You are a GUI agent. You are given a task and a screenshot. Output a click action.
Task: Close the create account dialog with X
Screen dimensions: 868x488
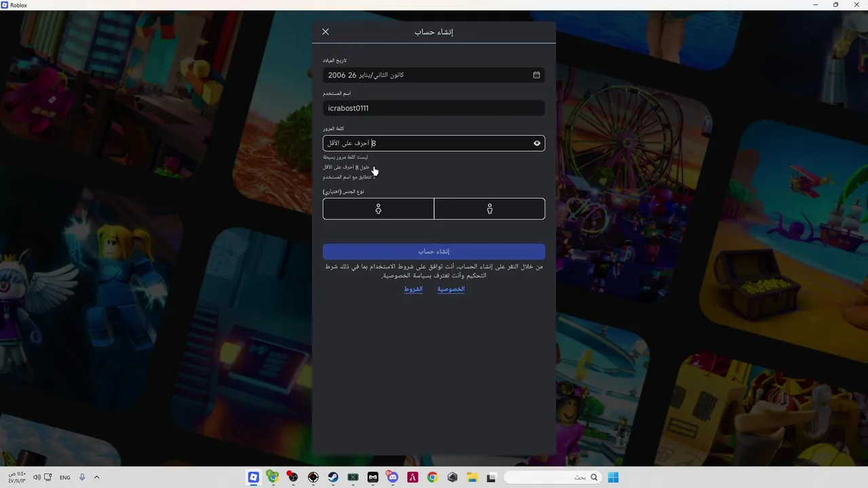325,32
